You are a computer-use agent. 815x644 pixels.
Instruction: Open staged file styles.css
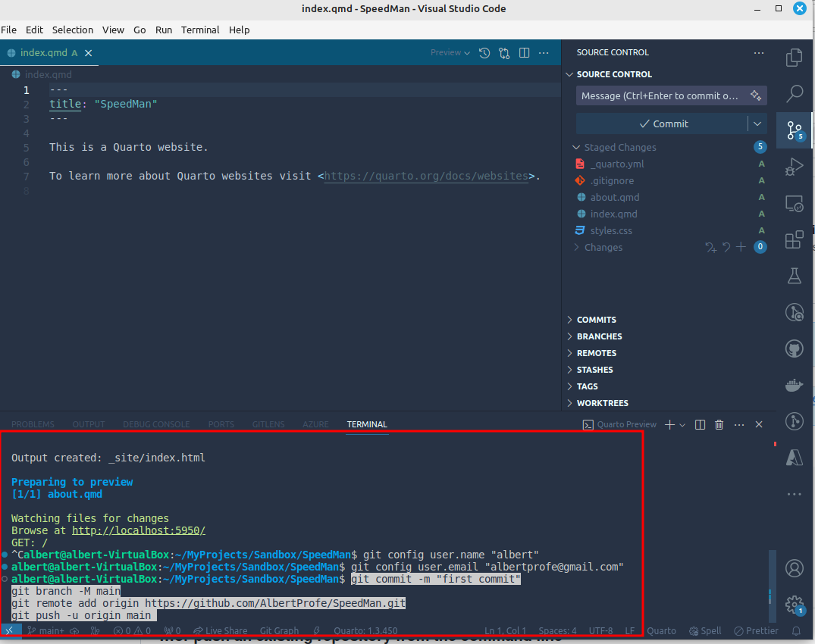tap(611, 230)
